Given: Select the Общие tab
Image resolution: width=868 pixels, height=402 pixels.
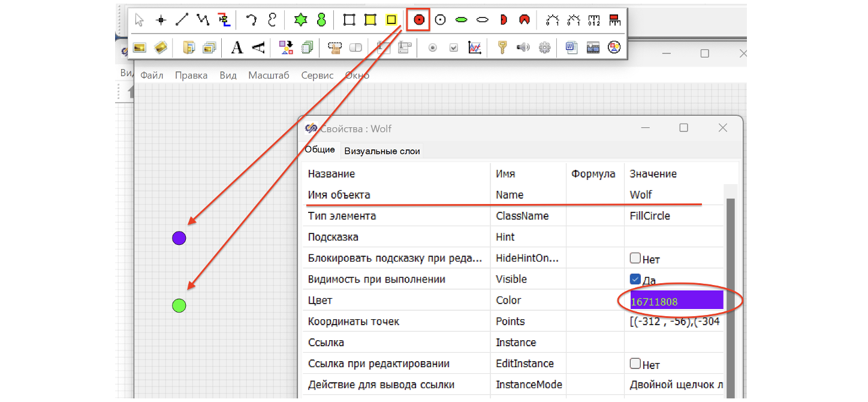Looking at the screenshot, I should point(320,150).
